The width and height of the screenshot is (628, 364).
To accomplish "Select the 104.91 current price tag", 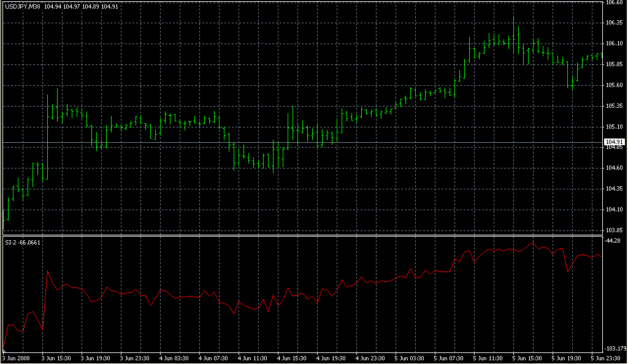I will 615,142.
